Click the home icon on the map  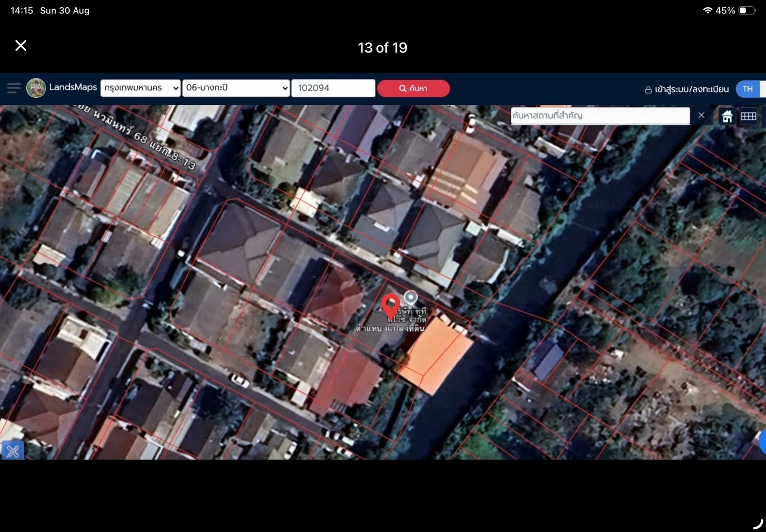click(x=727, y=116)
